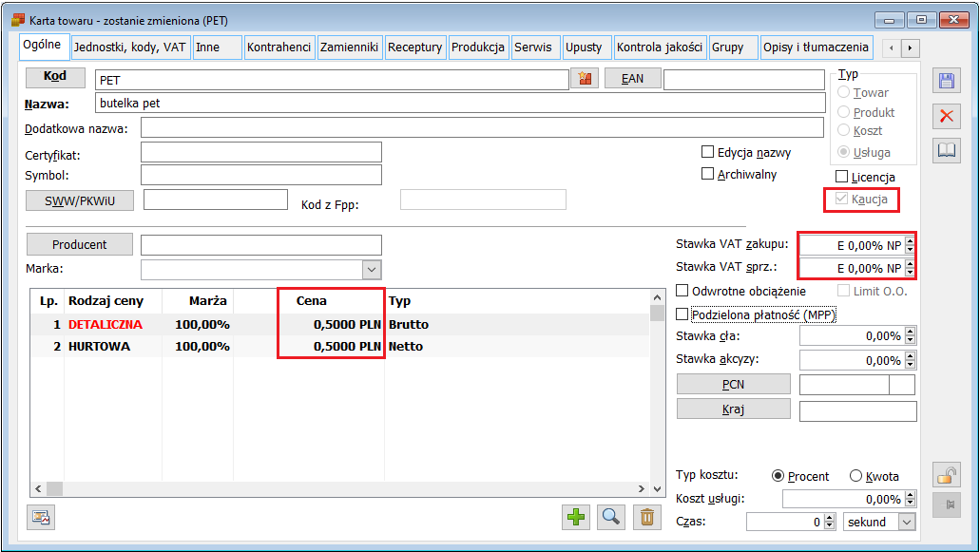This screenshot has height=552, width=980.
Task: Open the book help icon
Action: [x=946, y=150]
